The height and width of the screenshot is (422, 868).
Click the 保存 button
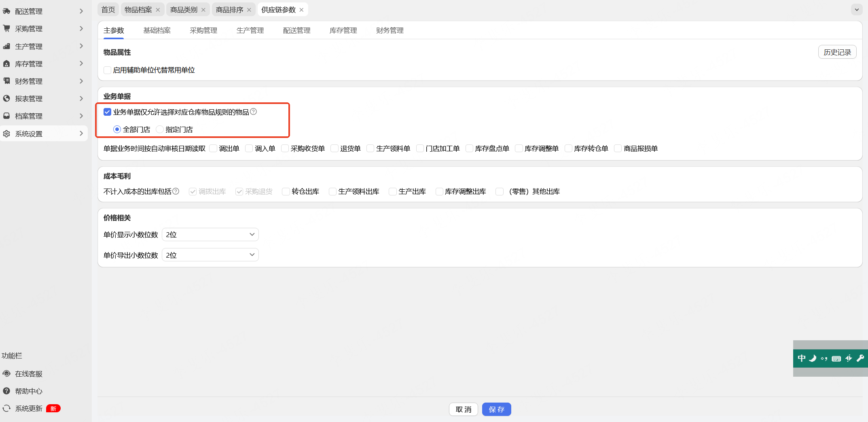(496, 409)
